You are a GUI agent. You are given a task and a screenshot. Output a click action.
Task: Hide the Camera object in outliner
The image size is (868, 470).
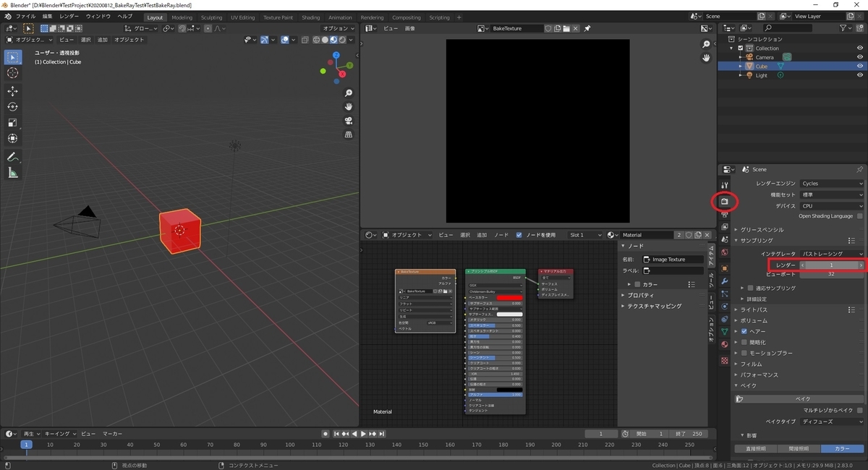860,57
